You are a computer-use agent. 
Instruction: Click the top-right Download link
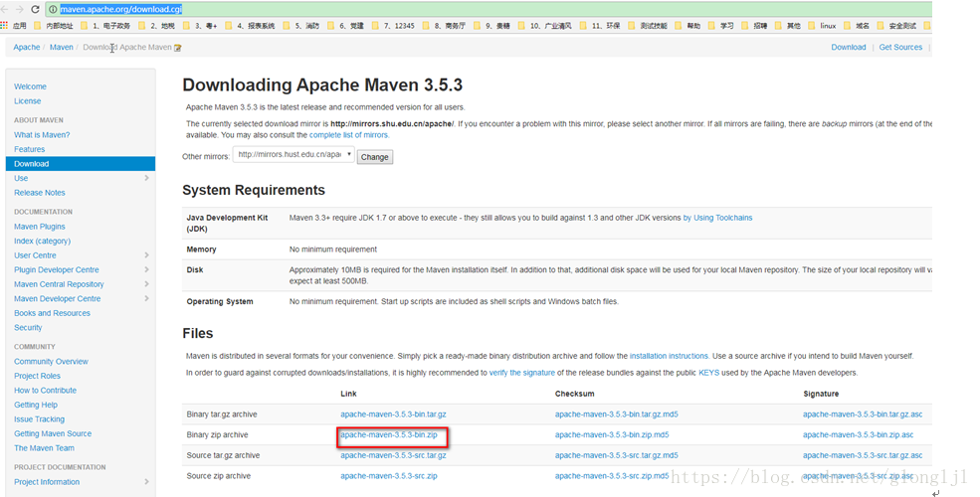848,48
